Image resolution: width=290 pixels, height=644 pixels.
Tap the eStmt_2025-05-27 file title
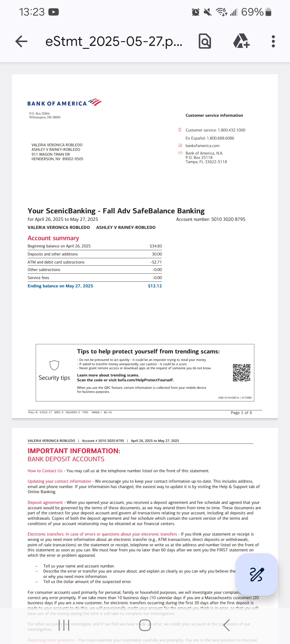(114, 42)
